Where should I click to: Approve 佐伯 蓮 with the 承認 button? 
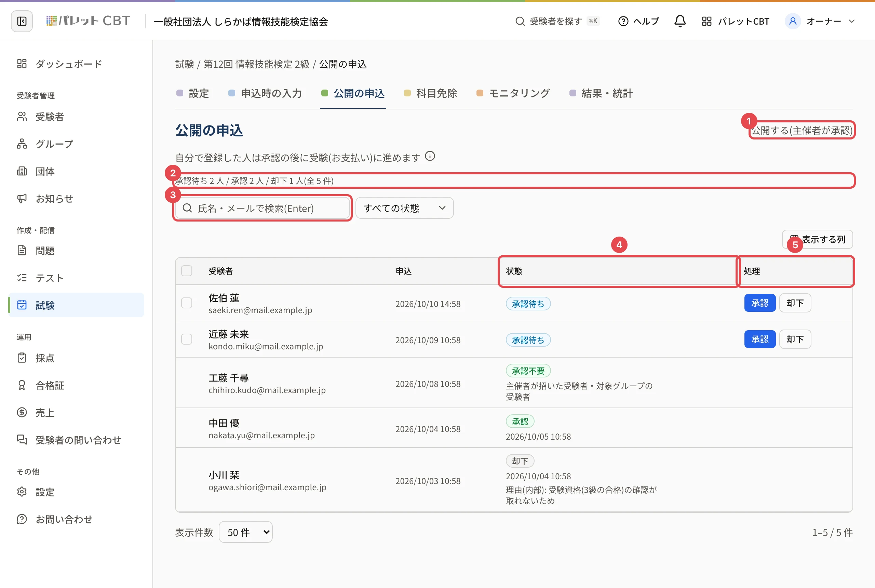click(760, 303)
